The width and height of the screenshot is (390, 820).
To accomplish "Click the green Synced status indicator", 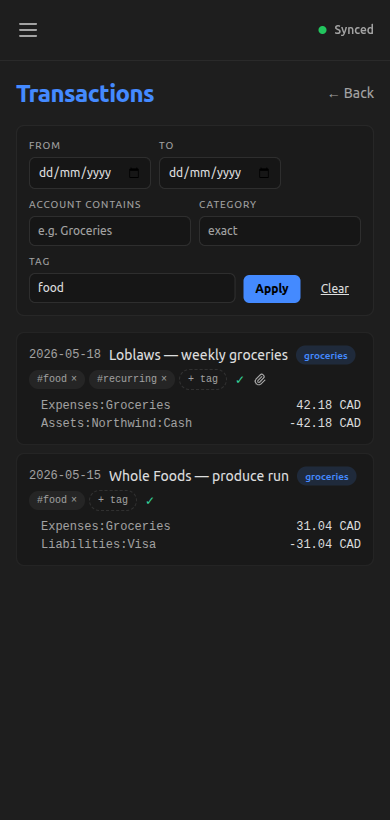I will click(x=346, y=30).
